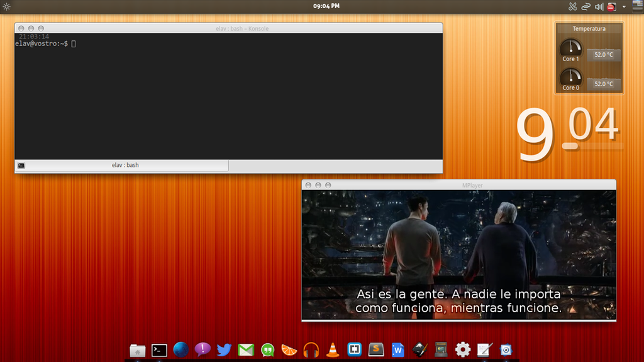Open the speaker volume tray icon
Screen dimensions: 644x362
coord(599,6)
